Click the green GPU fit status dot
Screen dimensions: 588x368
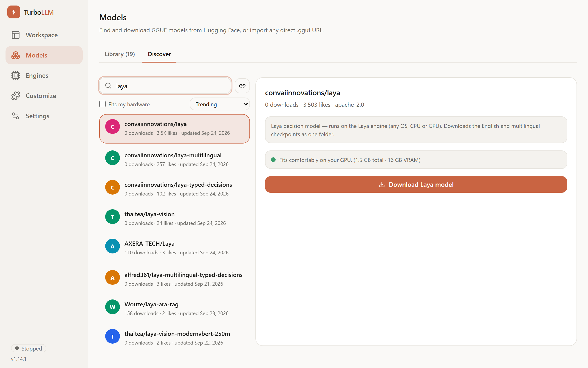click(x=273, y=160)
